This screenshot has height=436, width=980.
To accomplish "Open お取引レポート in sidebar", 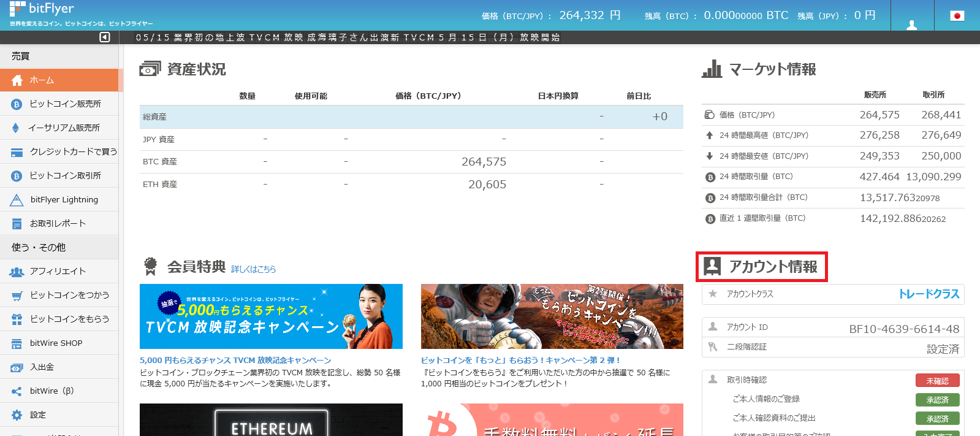I will point(58,223).
